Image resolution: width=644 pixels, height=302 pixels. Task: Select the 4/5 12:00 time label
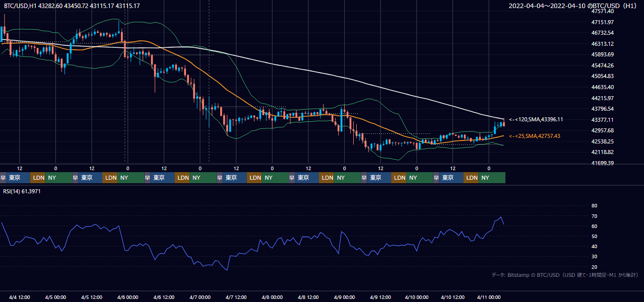pyautogui.click(x=92, y=297)
